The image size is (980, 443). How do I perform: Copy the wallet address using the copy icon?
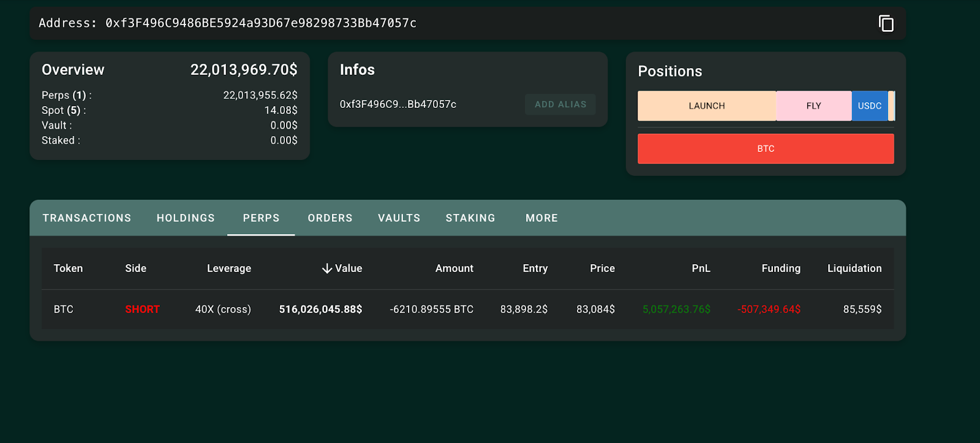tap(886, 23)
